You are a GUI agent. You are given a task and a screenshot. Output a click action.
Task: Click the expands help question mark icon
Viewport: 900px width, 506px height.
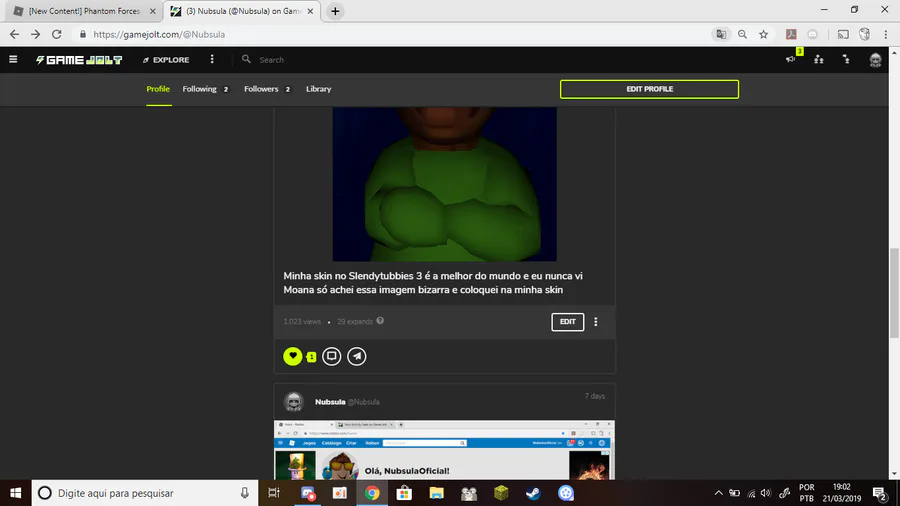pyautogui.click(x=380, y=321)
